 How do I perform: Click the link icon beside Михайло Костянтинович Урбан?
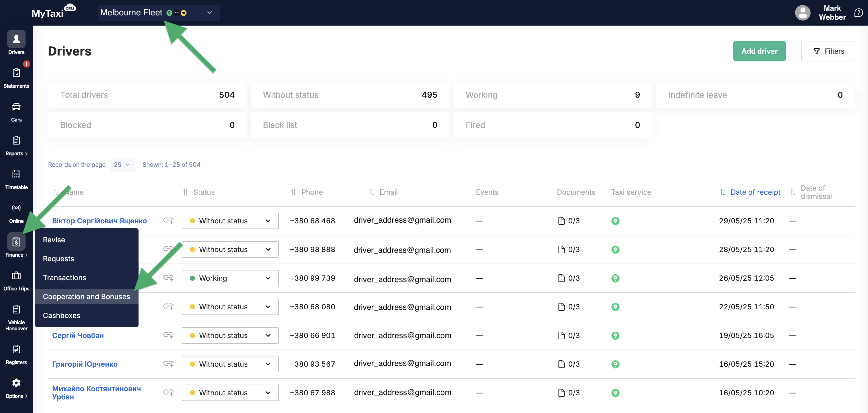(x=168, y=393)
